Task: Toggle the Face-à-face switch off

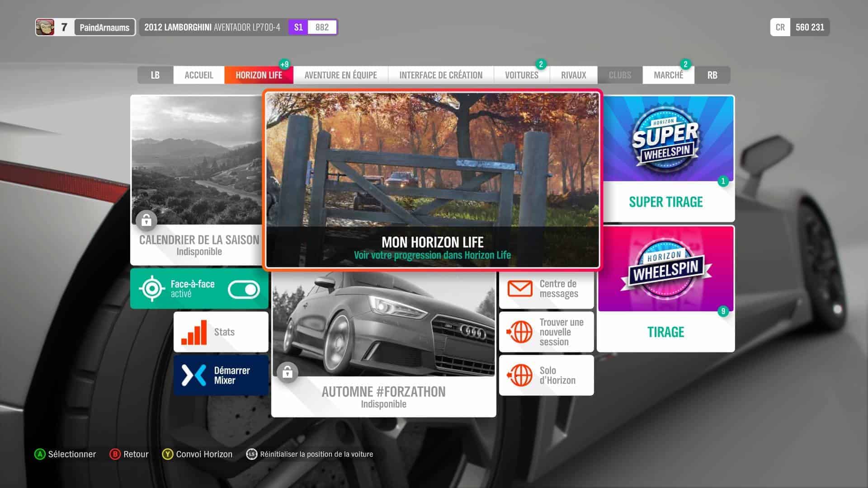Action: point(244,290)
